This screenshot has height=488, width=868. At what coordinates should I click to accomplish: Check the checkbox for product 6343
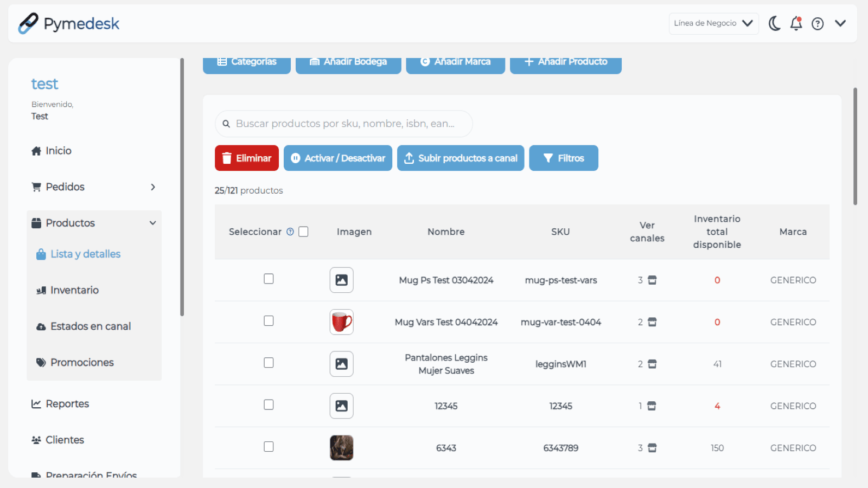pyautogui.click(x=269, y=446)
